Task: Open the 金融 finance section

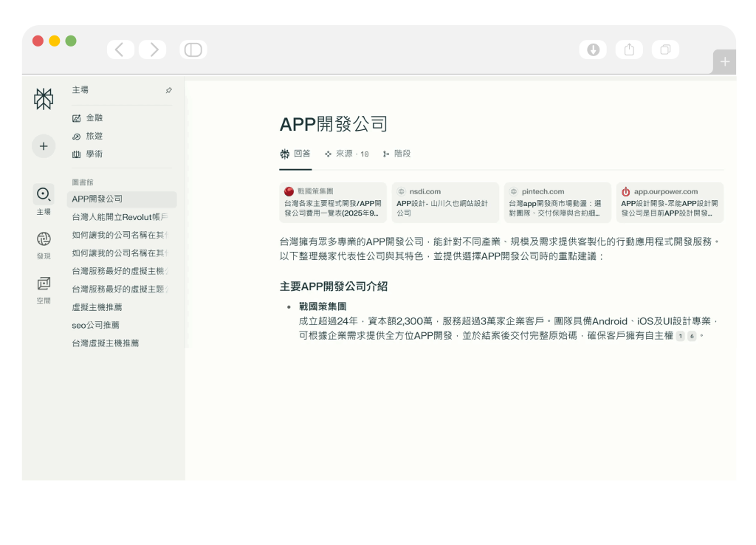Action: (x=88, y=117)
